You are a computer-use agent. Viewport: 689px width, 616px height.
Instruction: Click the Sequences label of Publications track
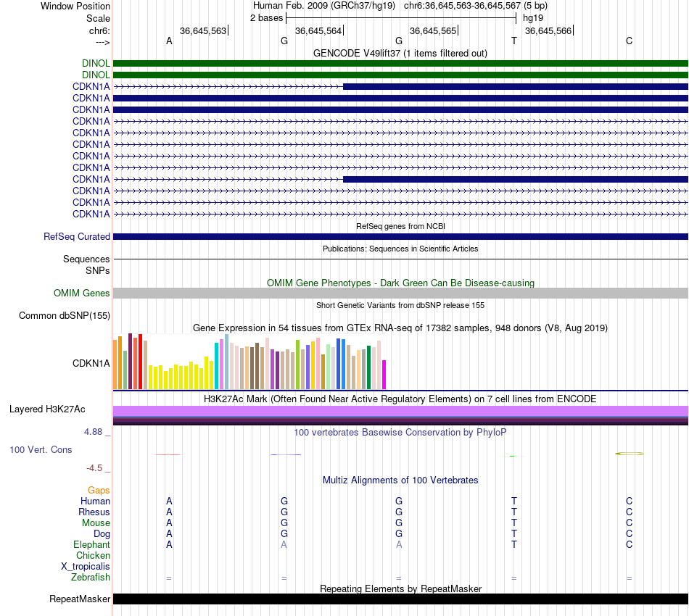pyautogui.click(x=86, y=259)
